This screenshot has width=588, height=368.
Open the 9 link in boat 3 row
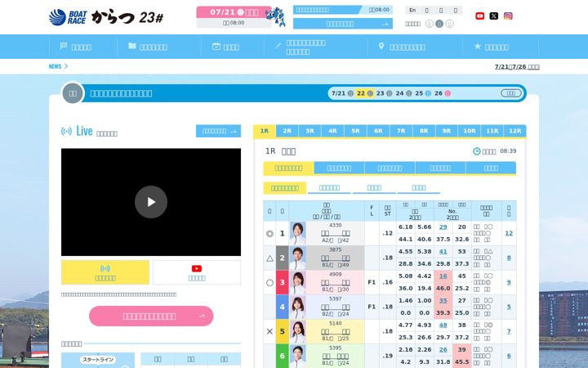[x=509, y=282]
